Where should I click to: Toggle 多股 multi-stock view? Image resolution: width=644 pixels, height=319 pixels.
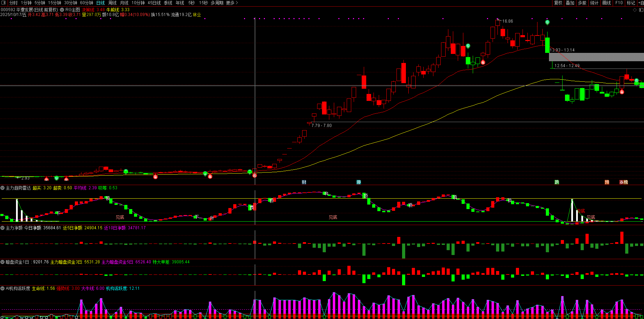coord(582,3)
